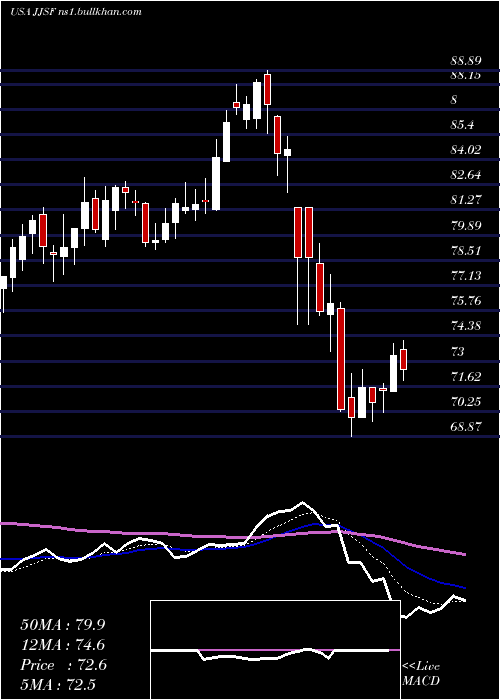Click the 78.51 price axis label

[465, 250]
